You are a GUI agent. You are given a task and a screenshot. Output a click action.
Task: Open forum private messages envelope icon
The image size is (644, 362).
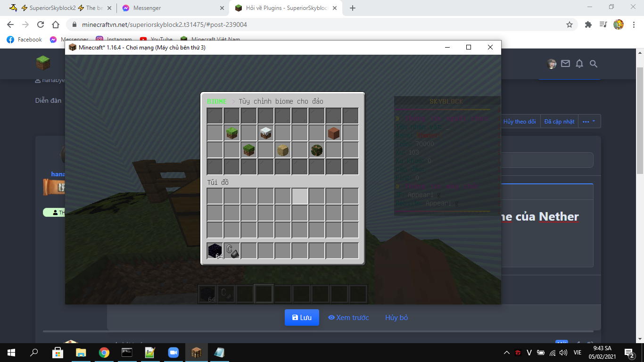(x=565, y=64)
